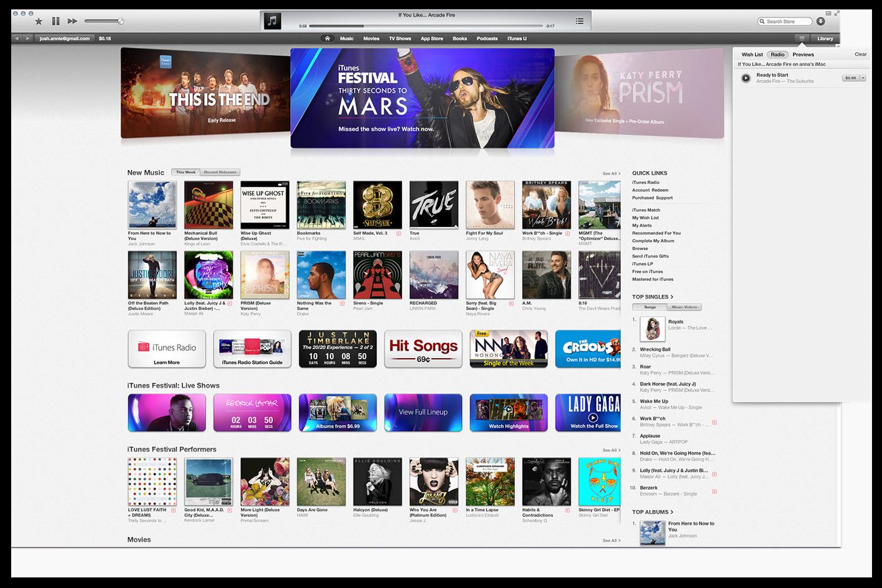
Task: Open josh.annie@gmail.com account menu
Action: pyautogui.click(x=65, y=38)
